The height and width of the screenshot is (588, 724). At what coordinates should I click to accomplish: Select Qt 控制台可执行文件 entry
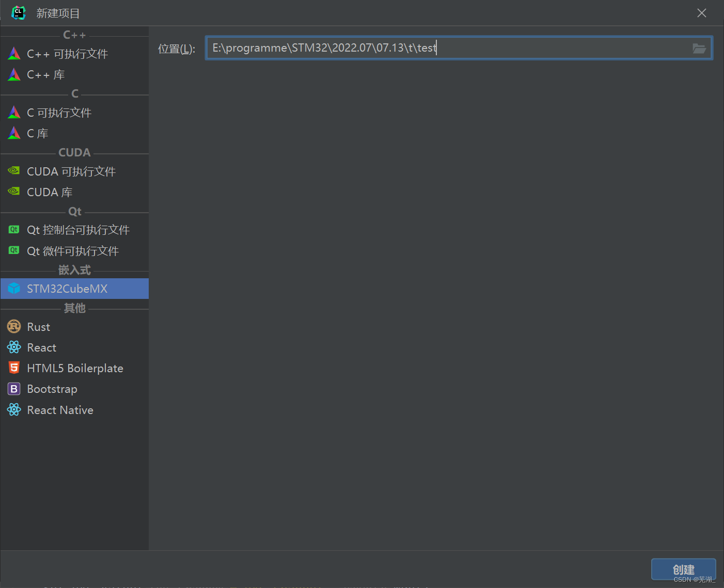[x=74, y=230]
